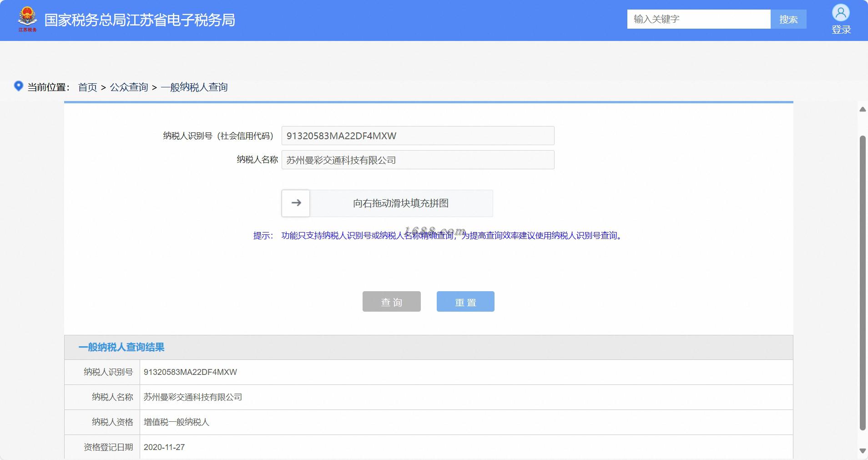
Task: Click the 资格登记日期 row label
Action: pos(108,447)
